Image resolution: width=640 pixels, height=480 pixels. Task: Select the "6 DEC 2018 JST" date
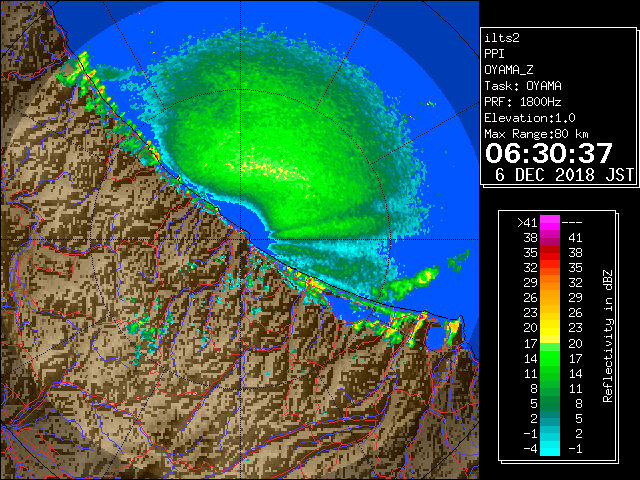564,175
